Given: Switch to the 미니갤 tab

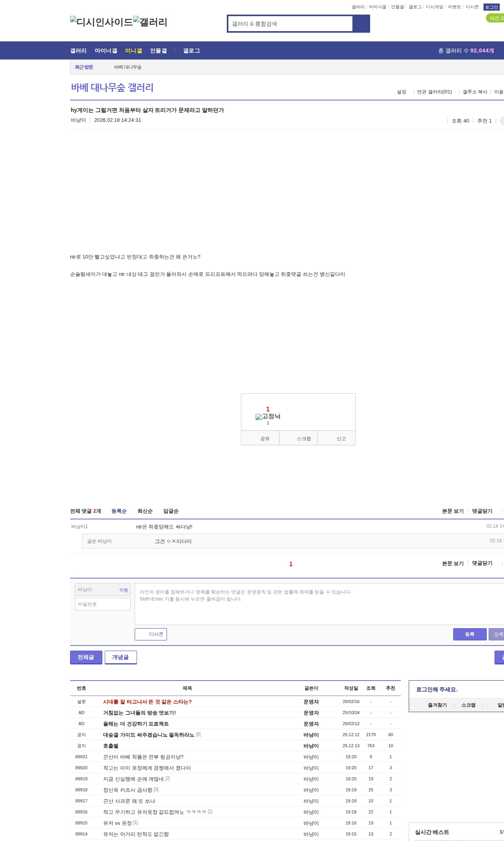Looking at the screenshot, I should (x=133, y=51).
